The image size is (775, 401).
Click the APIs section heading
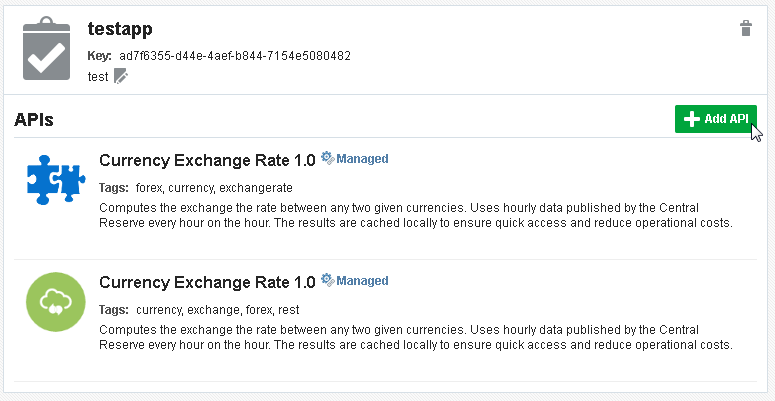pyautogui.click(x=34, y=120)
